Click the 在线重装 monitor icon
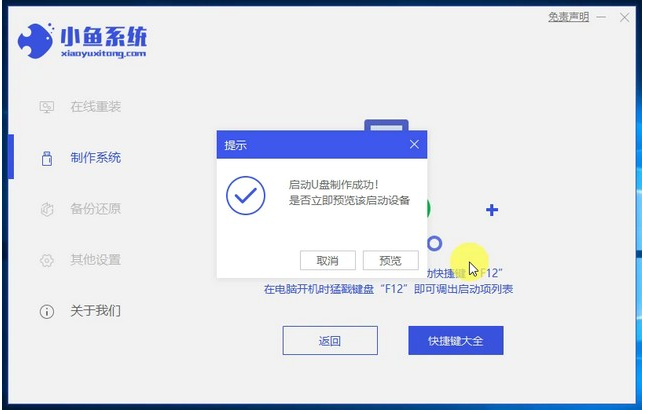Viewport: 648px width, 414px height. pos(47,107)
